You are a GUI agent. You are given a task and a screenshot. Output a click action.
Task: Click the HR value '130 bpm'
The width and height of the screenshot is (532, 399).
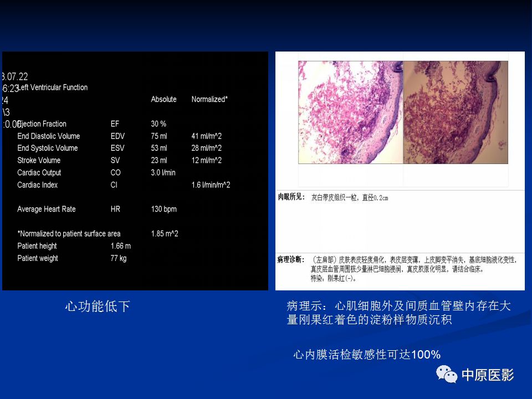(x=164, y=209)
